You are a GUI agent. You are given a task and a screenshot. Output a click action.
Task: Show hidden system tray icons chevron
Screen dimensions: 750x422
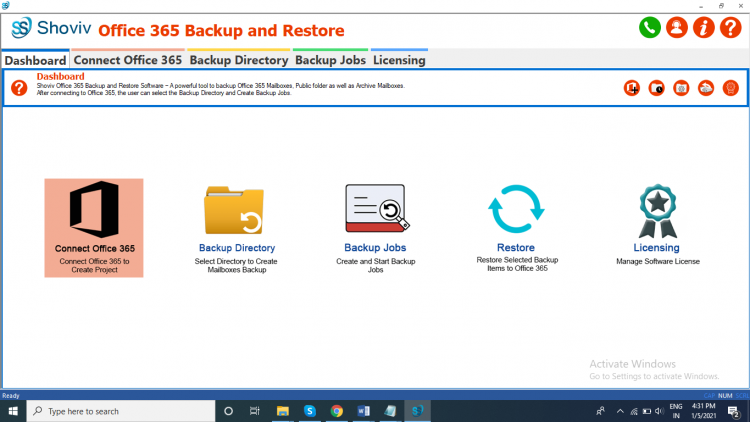pos(620,411)
